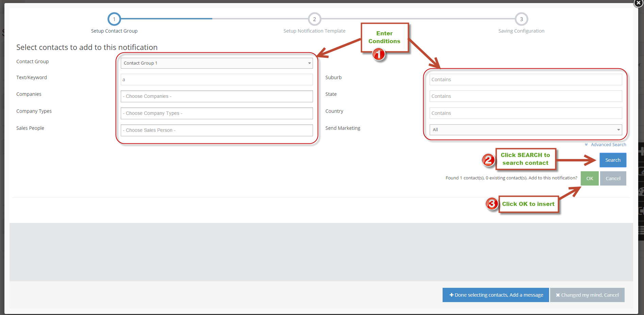This screenshot has height=315, width=644.
Task: Click the double chevron beside Advanced Search
Action: (586, 145)
